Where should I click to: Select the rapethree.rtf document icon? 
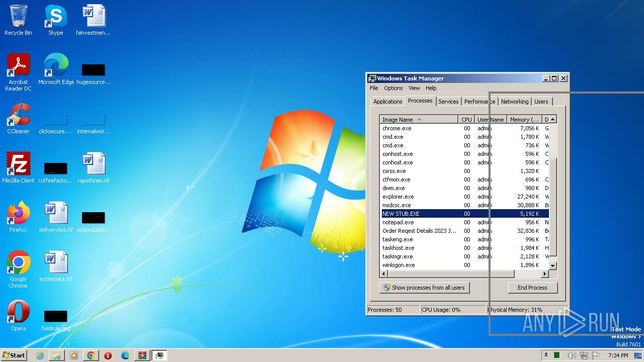coord(94,168)
